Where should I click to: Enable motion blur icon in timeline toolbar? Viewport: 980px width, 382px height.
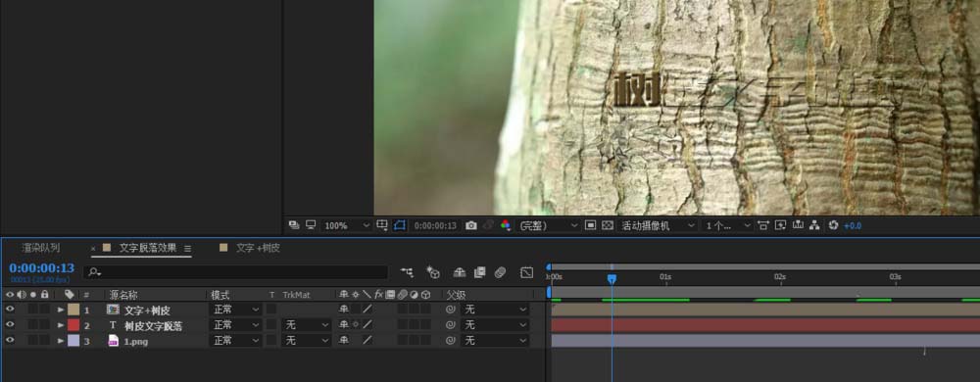pos(500,272)
